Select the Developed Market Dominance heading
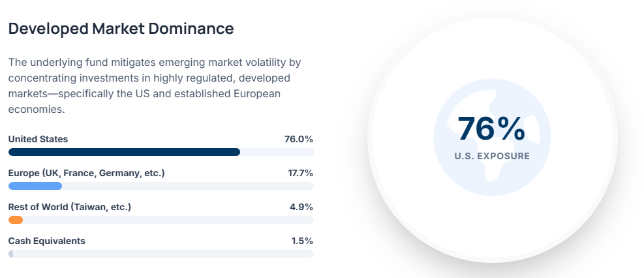Viewport: 644px width, 278px height. (121, 29)
